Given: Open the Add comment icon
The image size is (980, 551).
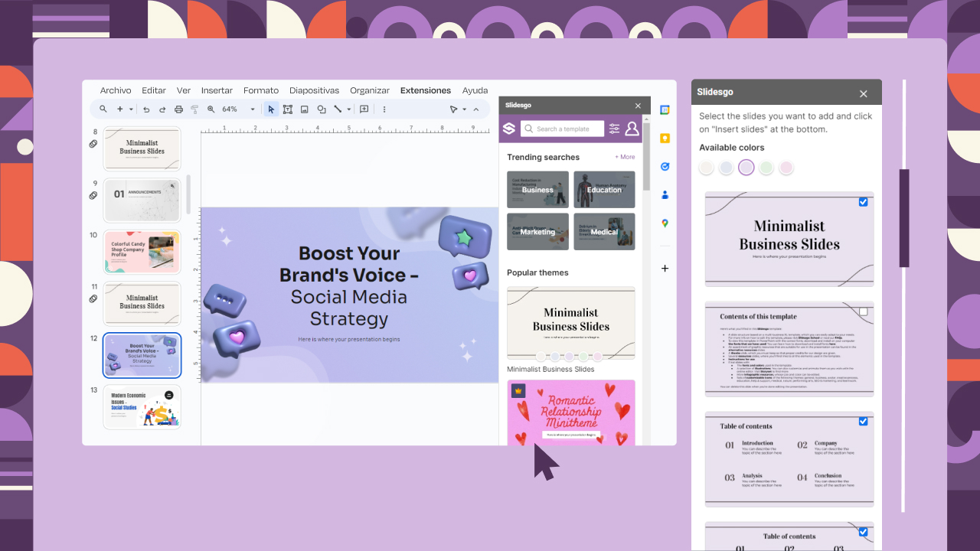Looking at the screenshot, I should click(x=364, y=109).
